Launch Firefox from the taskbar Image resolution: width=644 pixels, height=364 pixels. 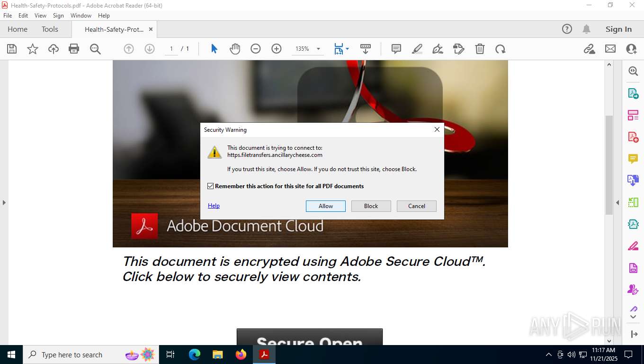pyautogui.click(x=241, y=355)
